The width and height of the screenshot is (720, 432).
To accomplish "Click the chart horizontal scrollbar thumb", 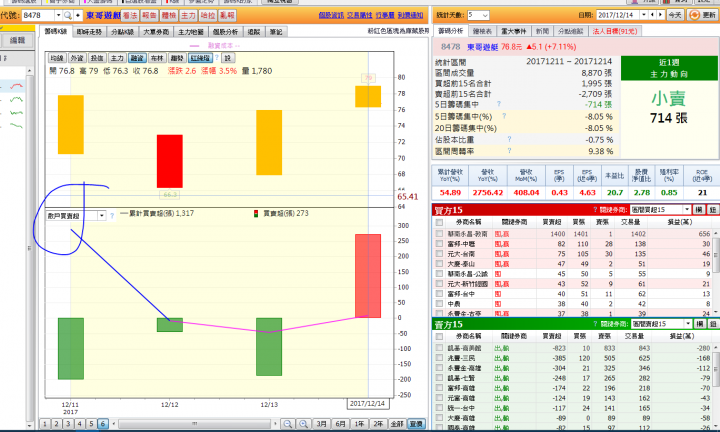I will point(195,424).
